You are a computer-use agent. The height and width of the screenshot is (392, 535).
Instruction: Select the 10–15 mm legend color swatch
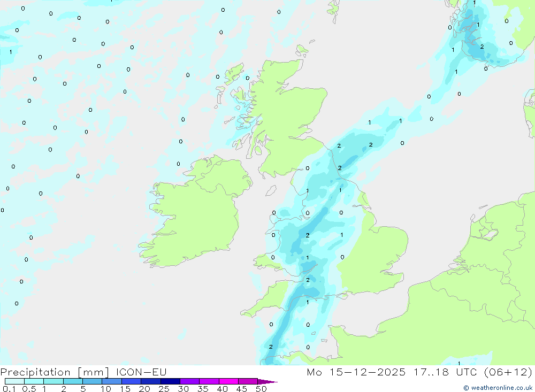[x=112, y=381]
